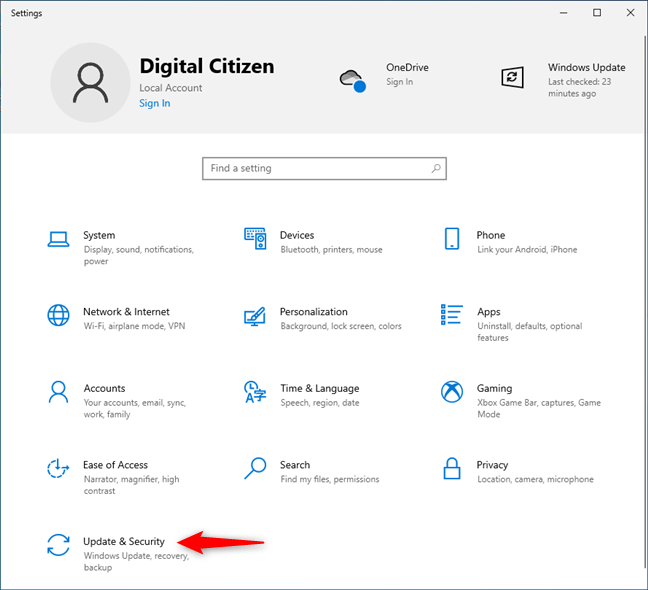Click 'Background, lock screen, colors' description
This screenshot has width=648, height=590.
[341, 326]
